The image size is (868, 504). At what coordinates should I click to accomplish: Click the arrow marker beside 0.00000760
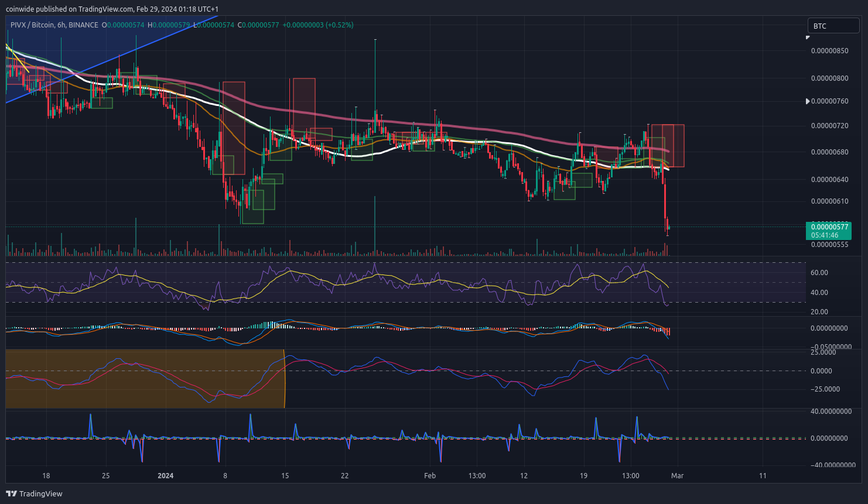point(808,101)
